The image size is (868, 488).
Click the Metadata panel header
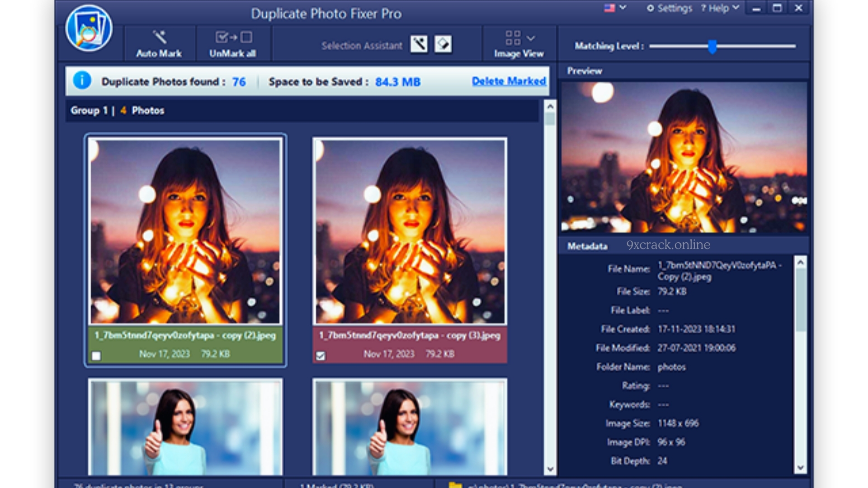(684, 246)
